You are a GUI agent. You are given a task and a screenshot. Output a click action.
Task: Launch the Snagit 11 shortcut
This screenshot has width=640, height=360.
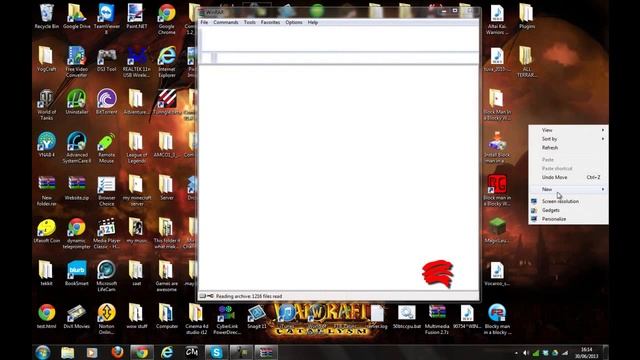coord(256,316)
